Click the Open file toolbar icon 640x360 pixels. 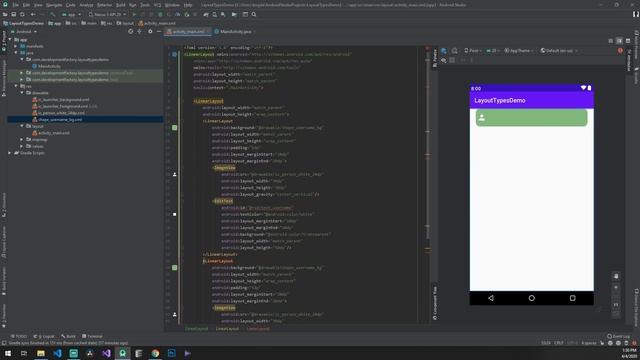pyautogui.click(x=5, y=14)
